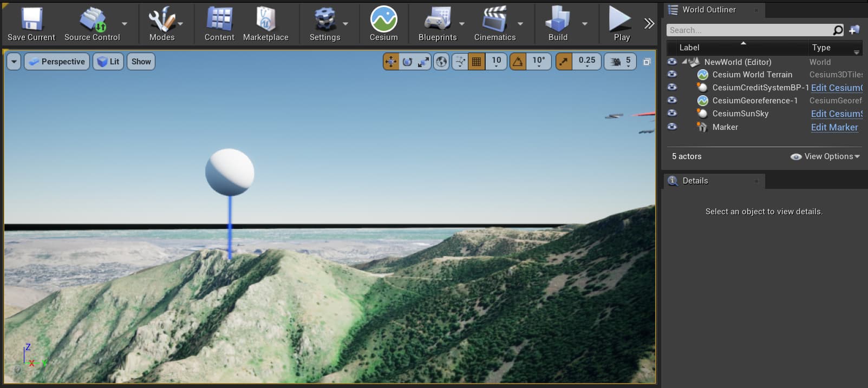
Task: Hide the Marker actor
Action: click(672, 127)
